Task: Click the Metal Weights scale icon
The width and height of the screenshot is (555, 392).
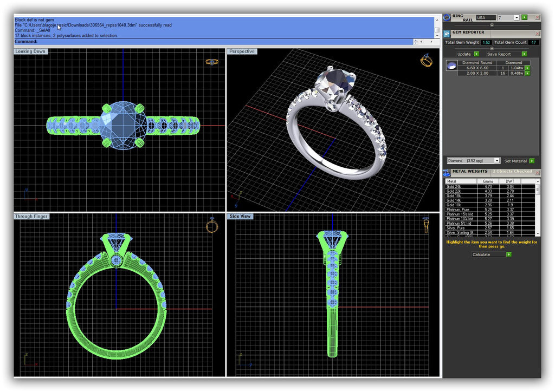Action: click(447, 172)
